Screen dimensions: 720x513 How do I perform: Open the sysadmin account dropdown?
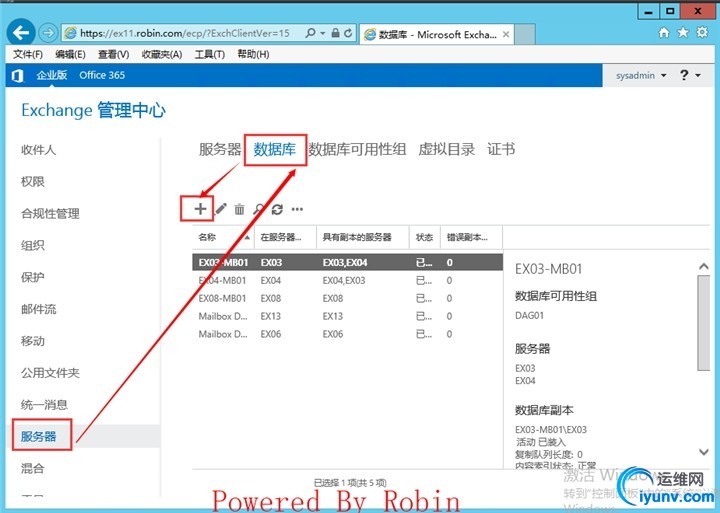(641, 75)
